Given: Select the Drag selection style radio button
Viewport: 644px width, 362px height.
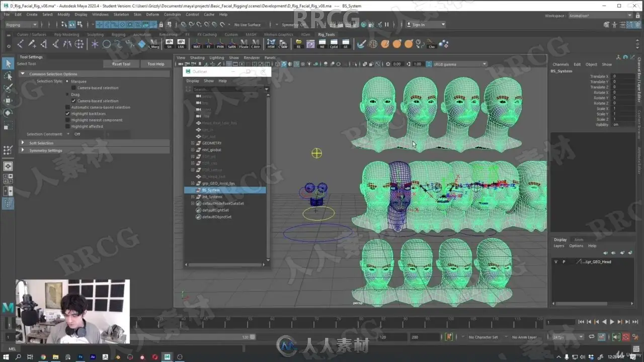Looking at the screenshot, I should tap(68, 95).
